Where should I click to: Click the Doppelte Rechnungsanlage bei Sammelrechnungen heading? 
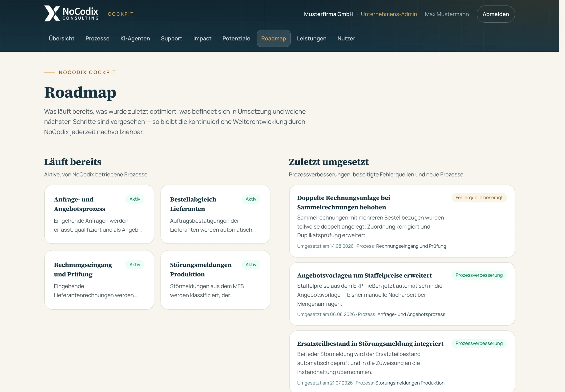(x=343, y=202)
